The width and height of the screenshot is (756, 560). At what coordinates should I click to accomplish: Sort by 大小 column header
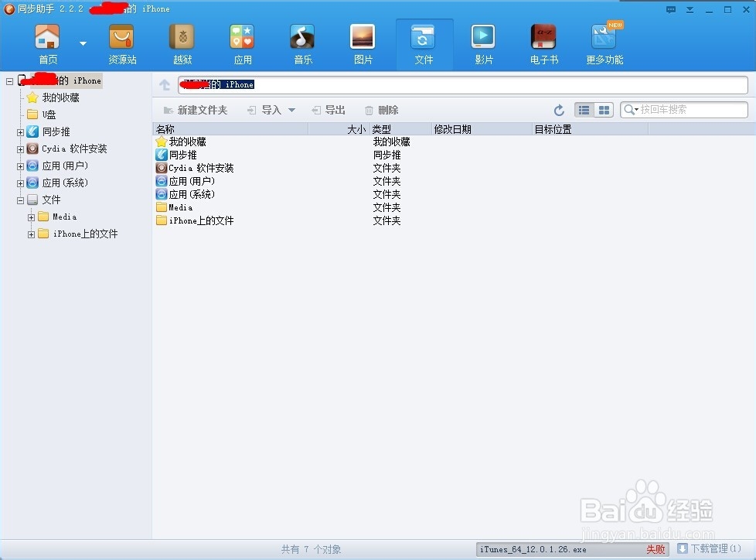pos(339,129)
